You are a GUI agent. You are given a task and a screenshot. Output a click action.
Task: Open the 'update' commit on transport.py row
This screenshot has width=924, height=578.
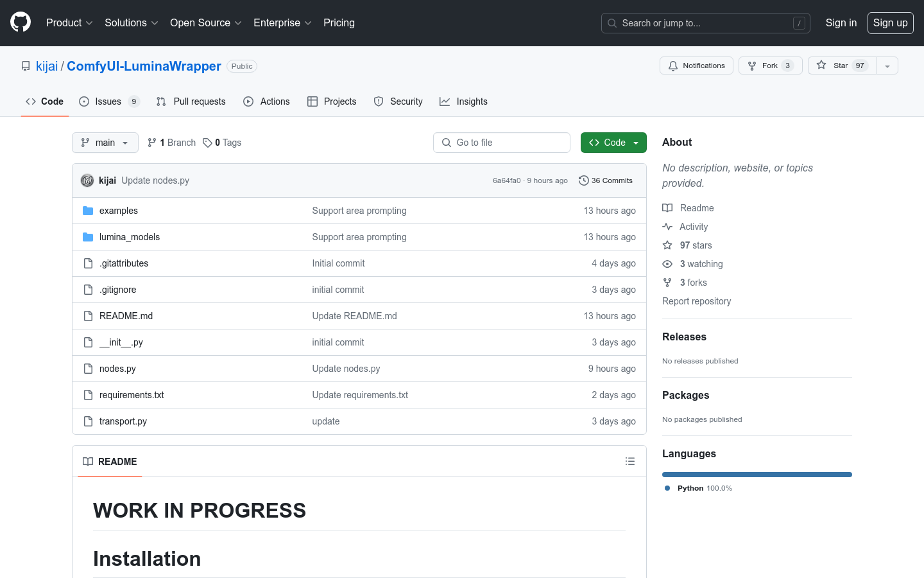coord(326,421)
